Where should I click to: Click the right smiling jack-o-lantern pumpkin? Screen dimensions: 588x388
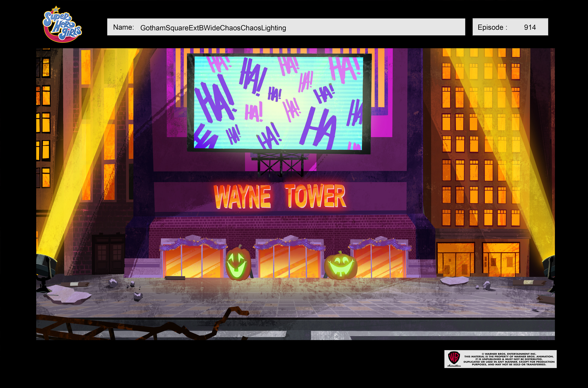341,266
